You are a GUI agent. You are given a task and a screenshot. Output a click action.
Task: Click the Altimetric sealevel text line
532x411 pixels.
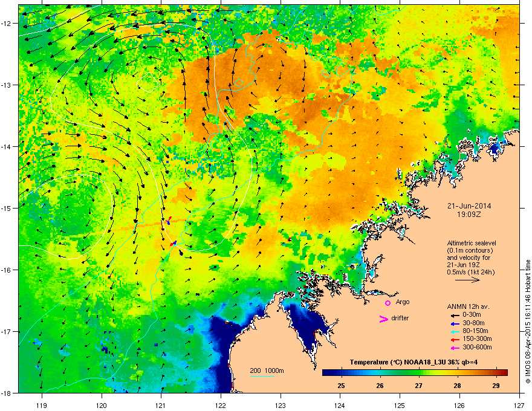[472, 243]
